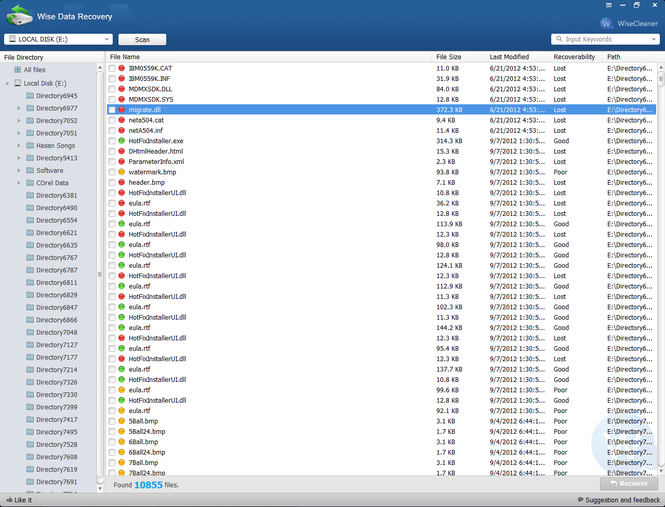Click the COrel Data folder icon
This screenshot has height=507, width=665.
(x=30, y=182)
